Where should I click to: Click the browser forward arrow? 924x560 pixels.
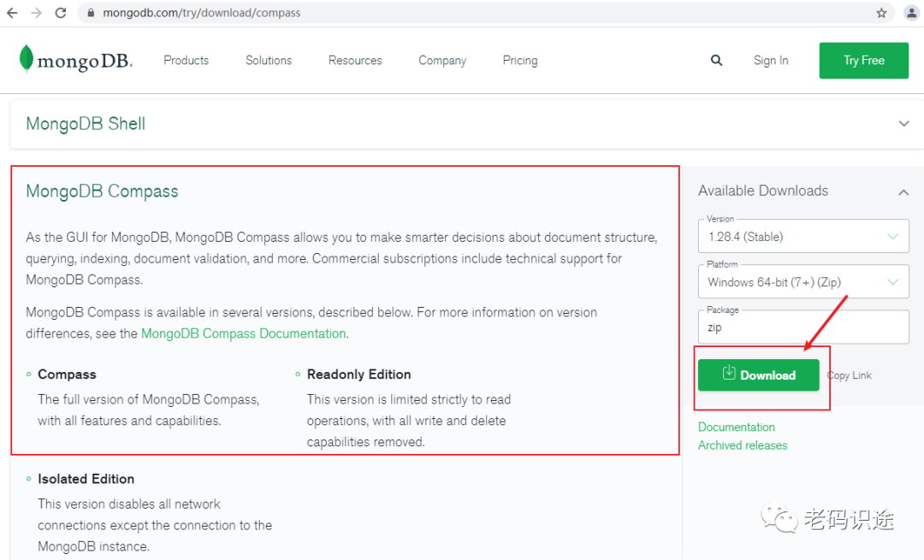coord(37,12)
